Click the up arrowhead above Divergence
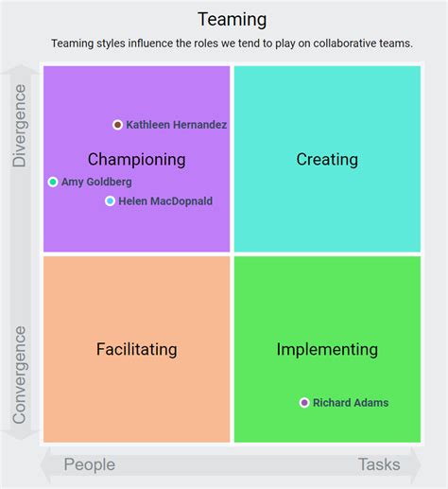Viewport: 448px width, 489px height. [x=21, y=69]
